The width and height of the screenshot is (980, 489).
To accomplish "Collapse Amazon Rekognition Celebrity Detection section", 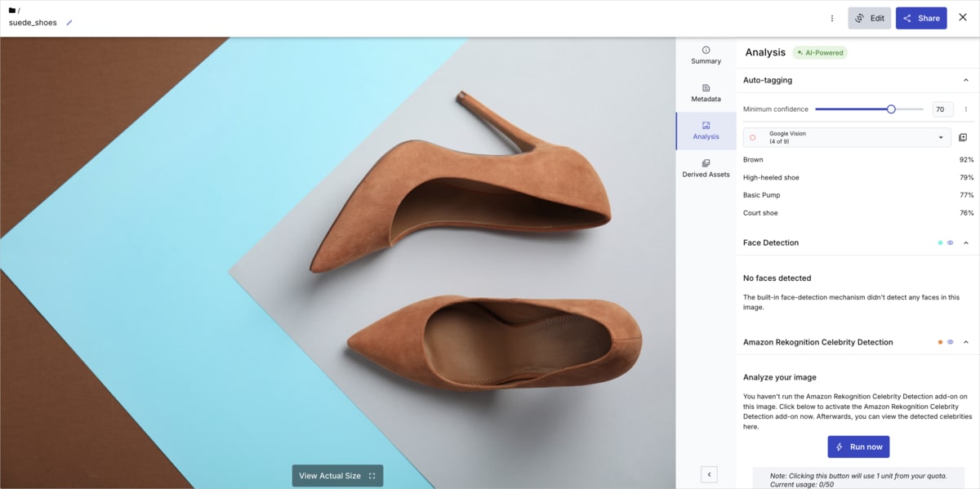I will point(966,342).
